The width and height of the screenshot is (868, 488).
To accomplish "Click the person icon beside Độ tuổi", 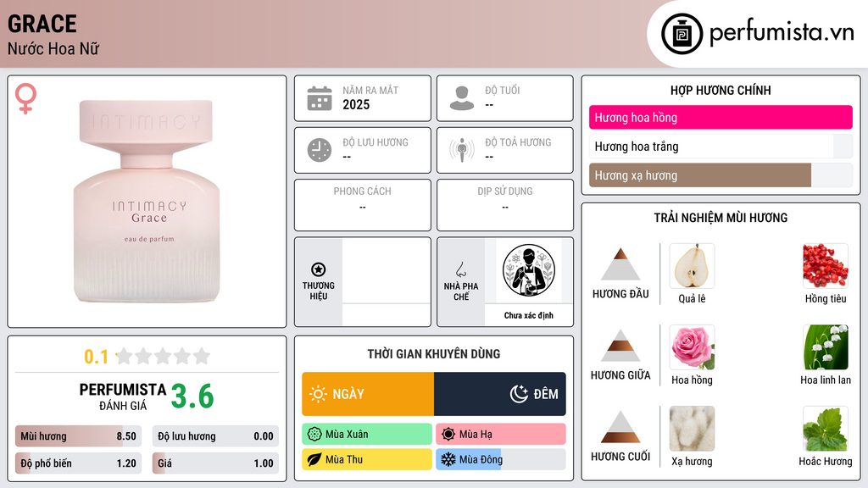I will coord(462,98).
